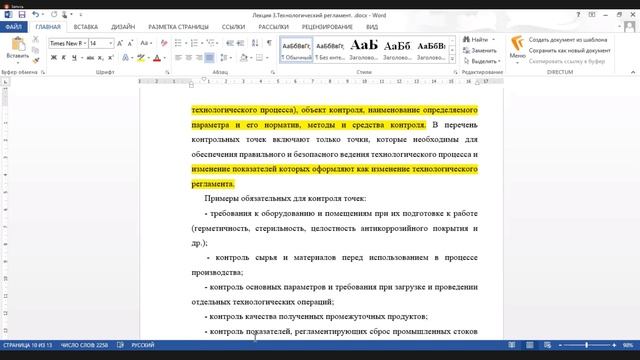
Task: Expand the styles gallery
Action: point(452,59)
